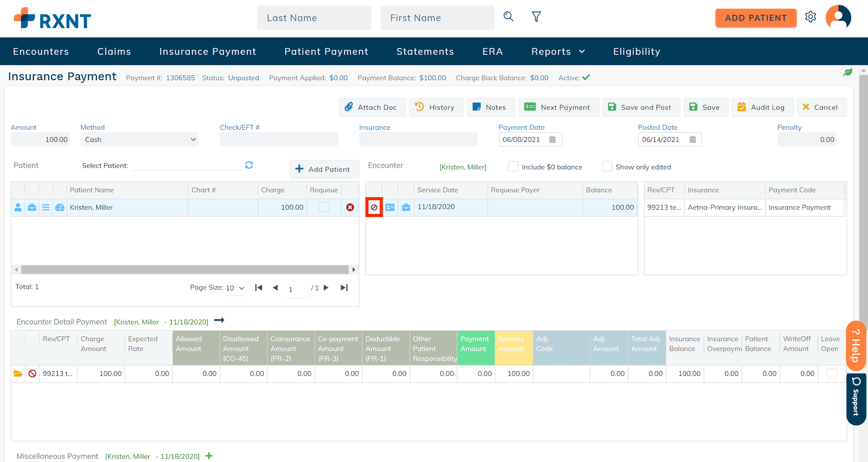Screen dimensions: 868x462
Task: Open the Eligibility tab
Action: click(x=637, y=52)
